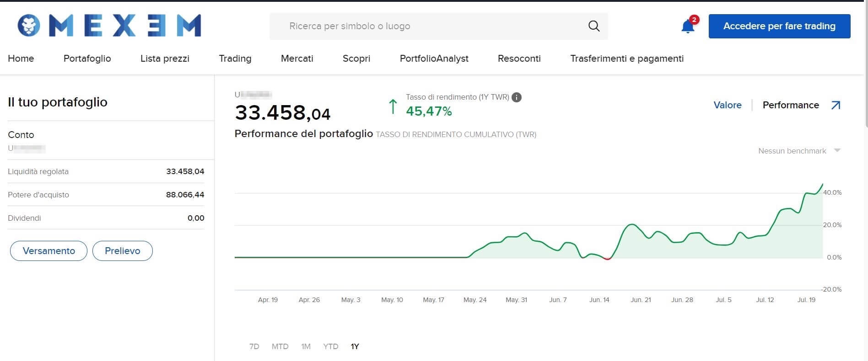Select the YTD time range
The width and height of the screenshot is (868, 361).
[x=330, y=346]
